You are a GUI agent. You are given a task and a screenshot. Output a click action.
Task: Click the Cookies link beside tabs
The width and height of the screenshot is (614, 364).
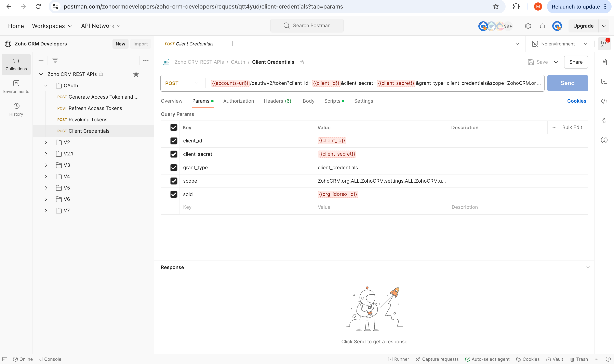tap(576, 101)
